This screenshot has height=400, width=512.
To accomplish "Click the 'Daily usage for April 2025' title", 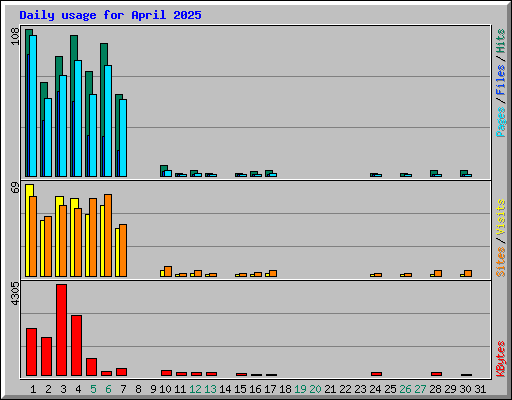I will coord(110,15).
